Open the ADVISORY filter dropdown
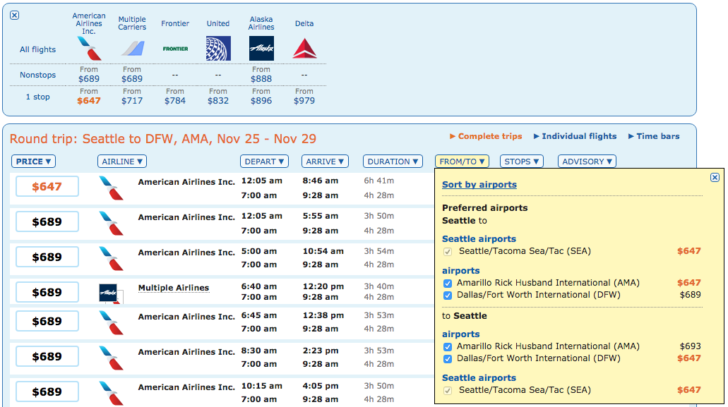This screenshot has width=728, height=407. [587, 162]
